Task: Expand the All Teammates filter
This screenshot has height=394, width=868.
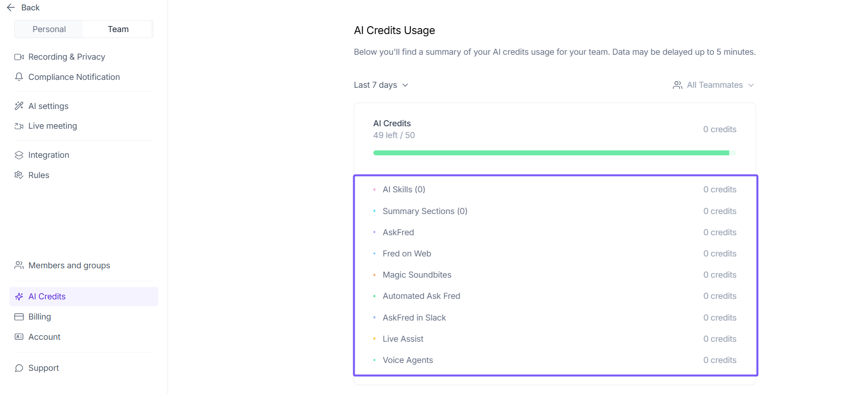Action: coord(713,85)
